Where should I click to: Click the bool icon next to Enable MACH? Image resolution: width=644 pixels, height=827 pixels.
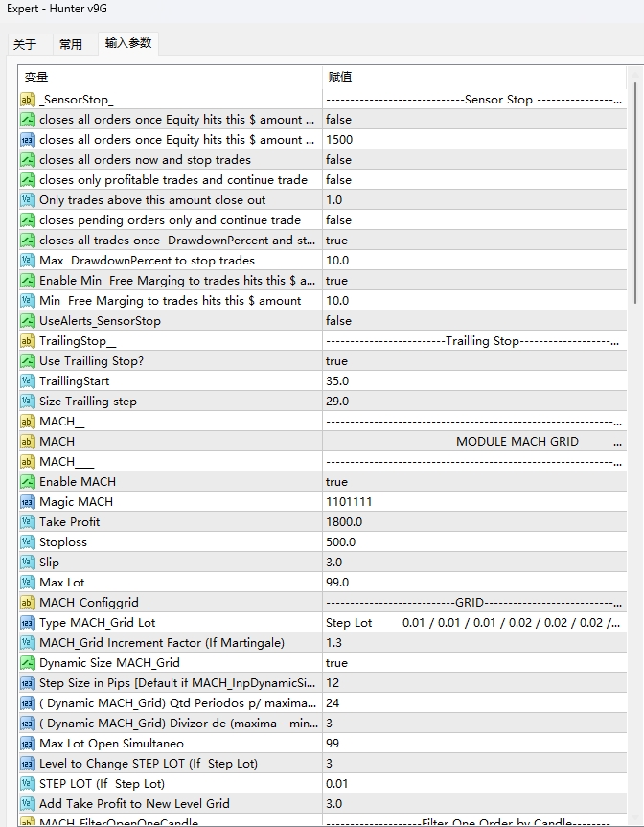coord(28,481)
